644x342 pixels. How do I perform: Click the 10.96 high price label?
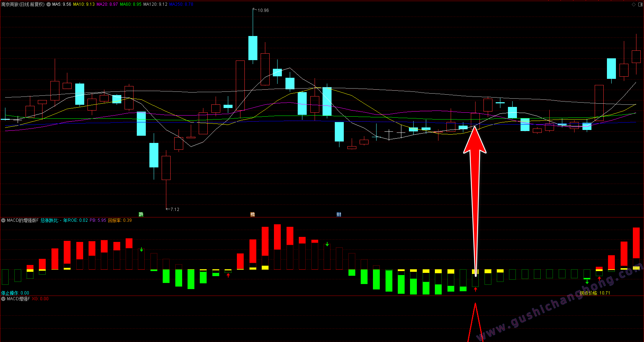(x=263, y=10)
